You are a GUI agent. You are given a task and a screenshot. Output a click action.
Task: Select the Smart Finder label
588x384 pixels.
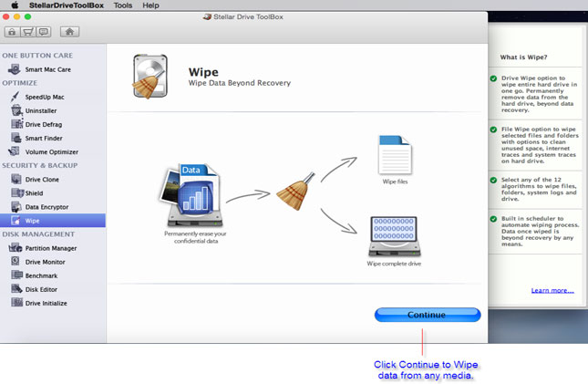point(44,138)
